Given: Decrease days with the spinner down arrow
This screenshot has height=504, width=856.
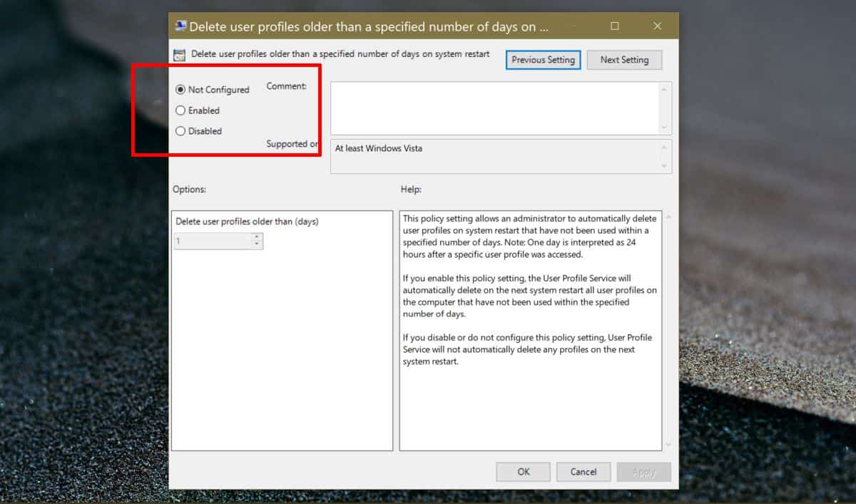Looking at the screenshot, I should [257, 245].
